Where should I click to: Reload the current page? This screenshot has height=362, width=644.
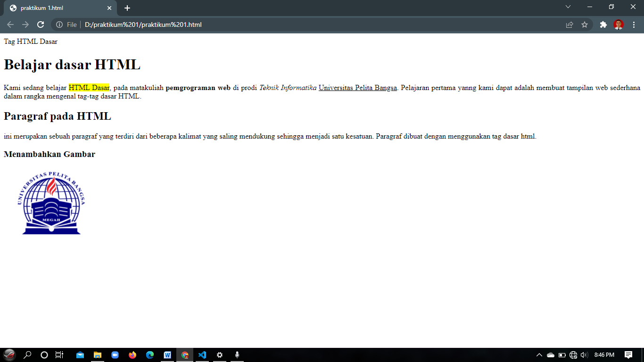41,25
